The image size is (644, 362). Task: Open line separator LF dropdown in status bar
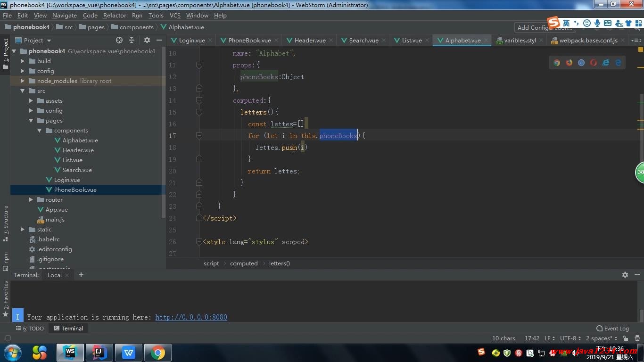click(x=550, y=338)
